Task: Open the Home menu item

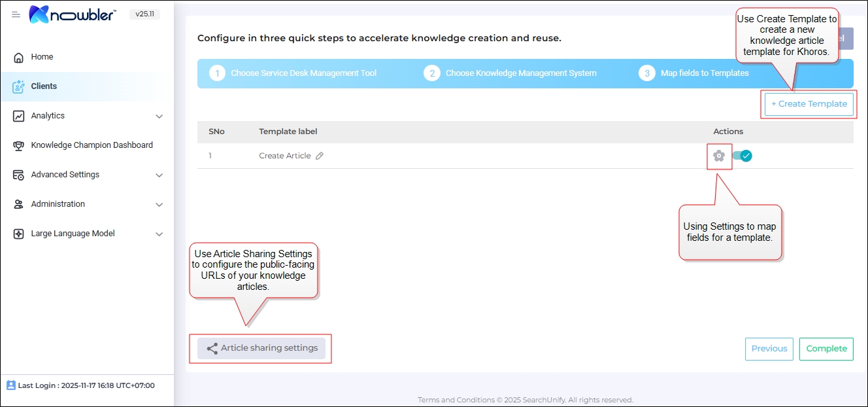Action: (42, 57)
